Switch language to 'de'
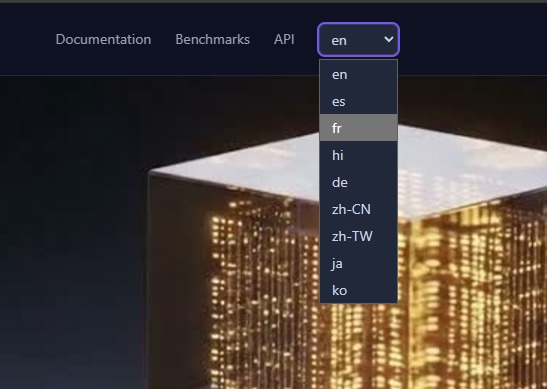 pyautogui.click(x=359, y=182)
